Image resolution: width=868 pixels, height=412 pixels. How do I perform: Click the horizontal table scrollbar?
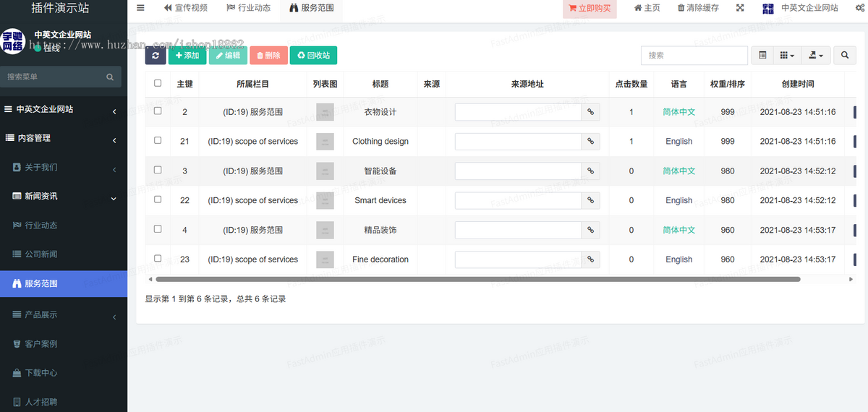tap(478, 279)
